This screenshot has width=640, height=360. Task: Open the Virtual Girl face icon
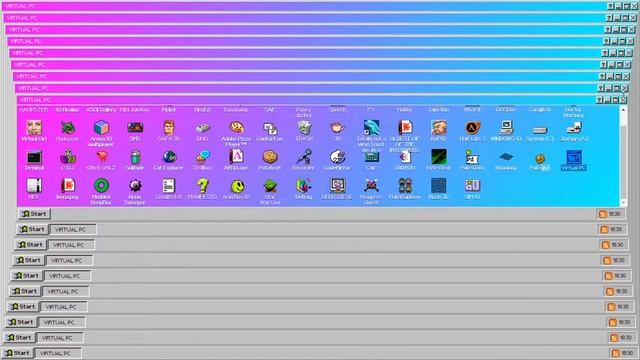point(34,128)
